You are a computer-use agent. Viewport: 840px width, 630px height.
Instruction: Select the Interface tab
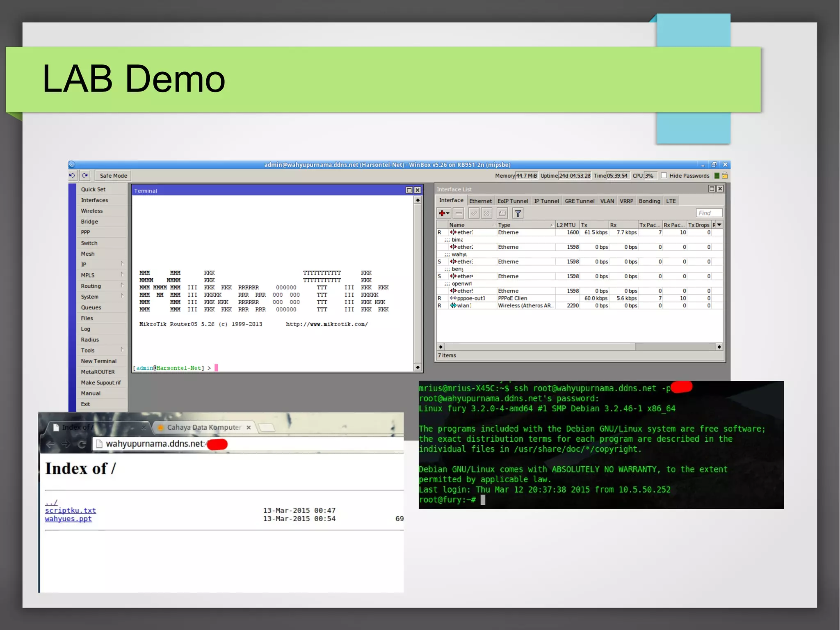point(451,200)
